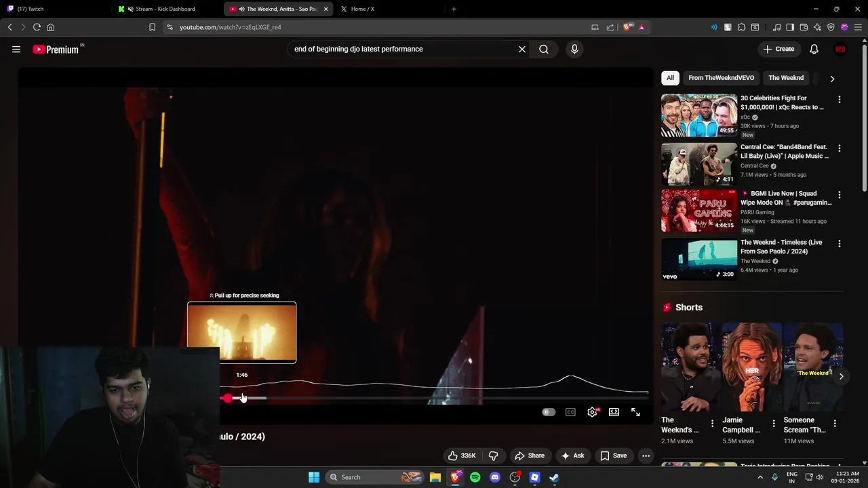Toggle the autoplay switch
The image size is (868, 488).
pos(549,412)
